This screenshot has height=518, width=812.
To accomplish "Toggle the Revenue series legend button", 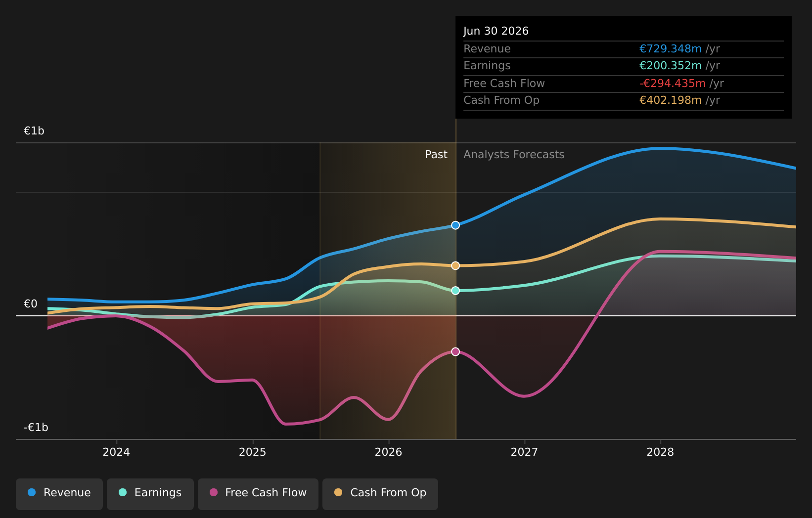I will pos(59,494).
